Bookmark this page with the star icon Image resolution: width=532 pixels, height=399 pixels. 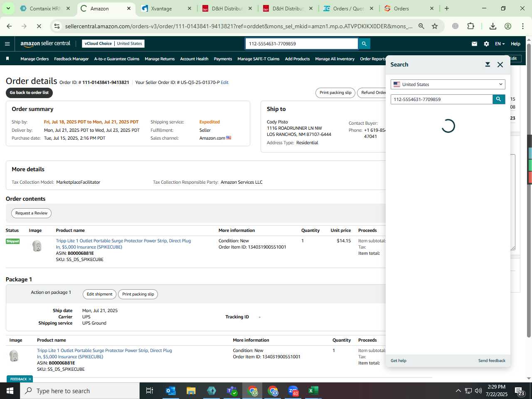coord(435,26)
